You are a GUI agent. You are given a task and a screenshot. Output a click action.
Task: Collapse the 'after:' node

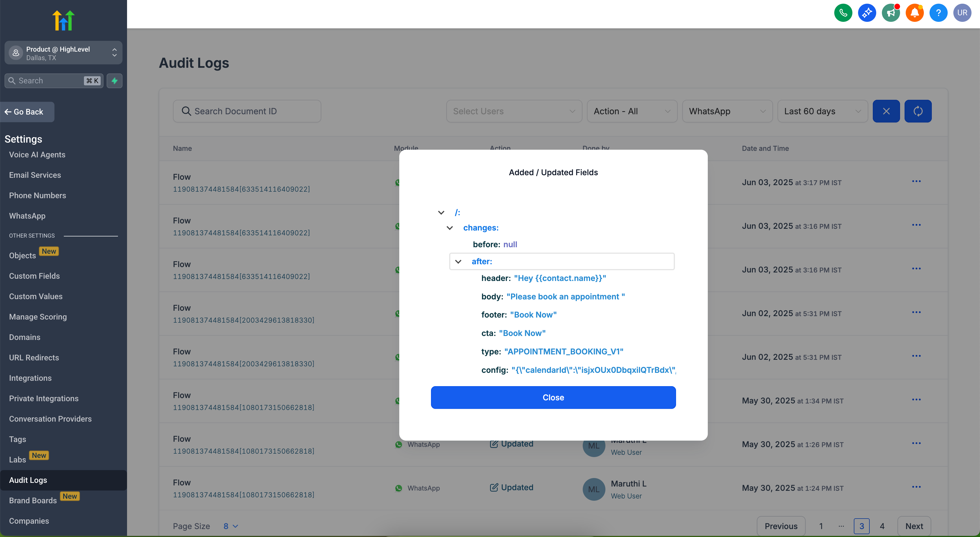coord(458,262)
